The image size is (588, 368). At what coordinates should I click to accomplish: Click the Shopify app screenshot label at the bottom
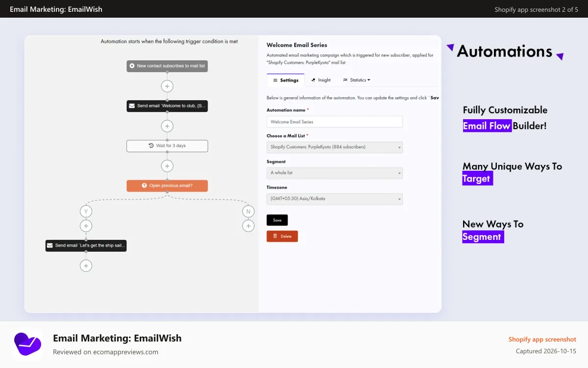pos(542,340)
